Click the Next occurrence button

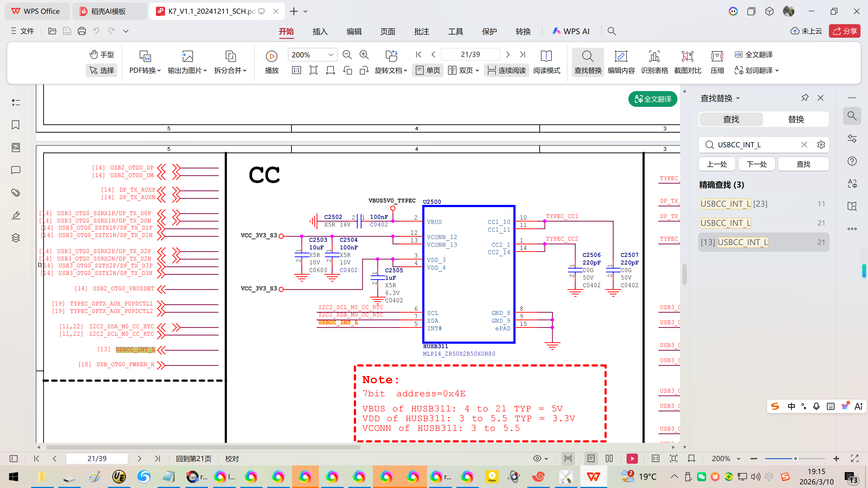tap(757, 164)
